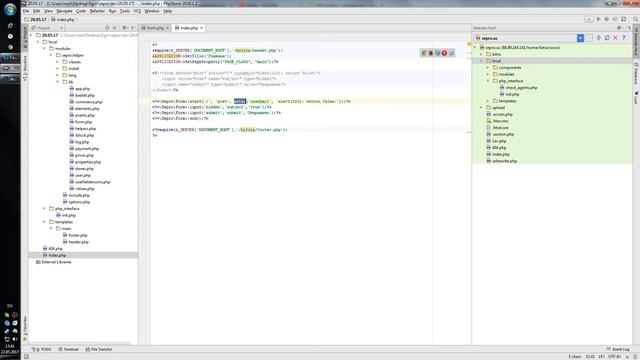Viewport: 640px width, 360px height.
Task: Open the TODO tool window
Action: coord(42,349)
